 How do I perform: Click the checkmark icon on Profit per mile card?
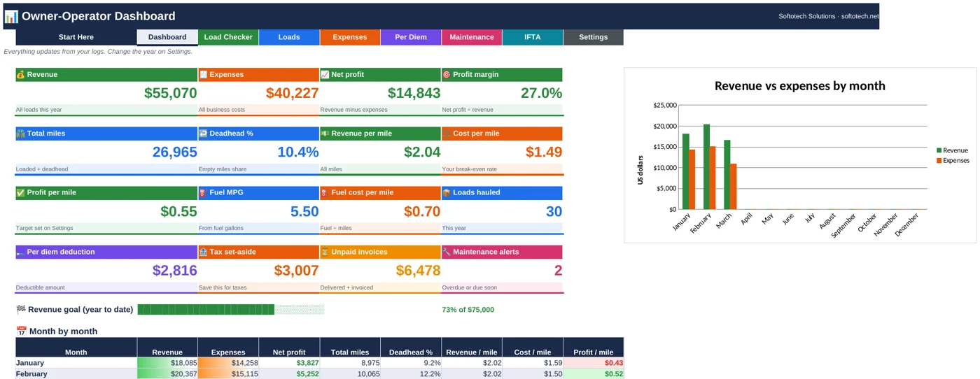point(20,192)
